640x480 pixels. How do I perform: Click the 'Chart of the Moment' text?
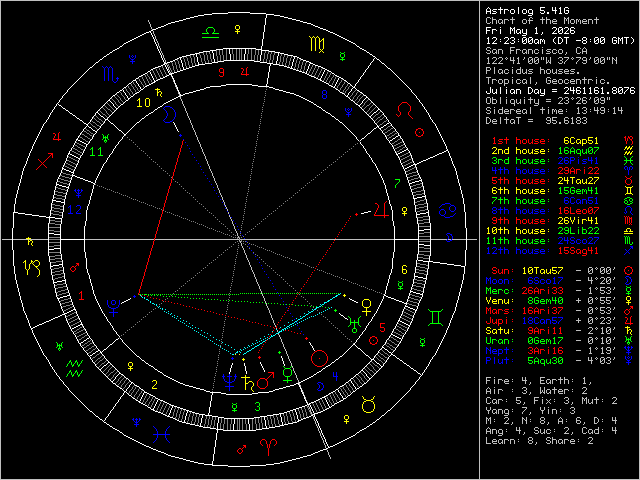[x=542, y=21]
